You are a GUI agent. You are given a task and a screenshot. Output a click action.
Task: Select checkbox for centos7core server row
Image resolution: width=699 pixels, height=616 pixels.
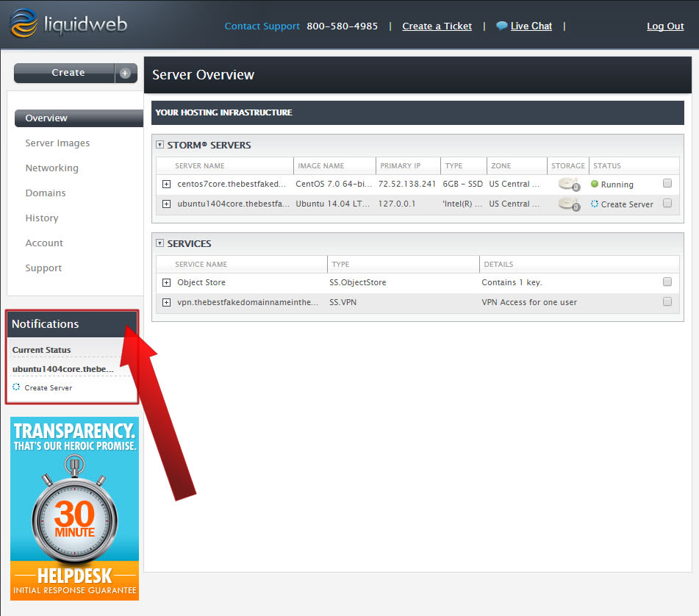tap(667, 183)
